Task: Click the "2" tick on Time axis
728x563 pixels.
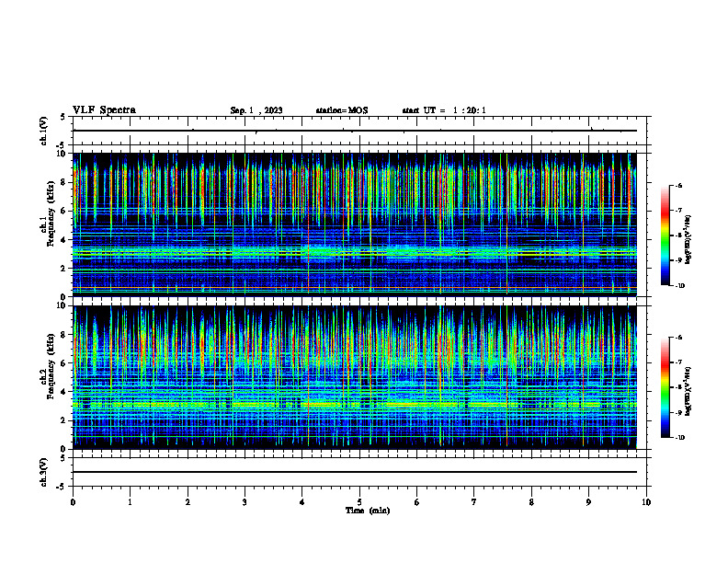Action: pos(188,502)
